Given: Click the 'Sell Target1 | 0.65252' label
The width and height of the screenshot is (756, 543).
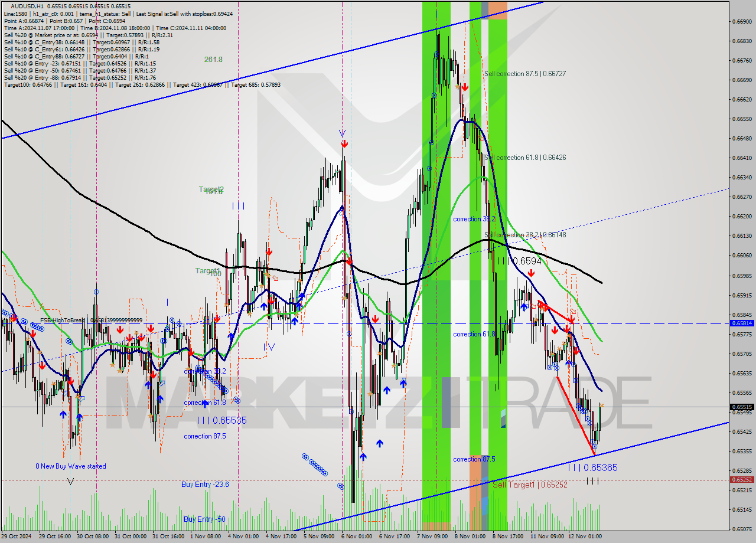Looking at the screenshot, I should pyautogui.click(x=530, y=485).
